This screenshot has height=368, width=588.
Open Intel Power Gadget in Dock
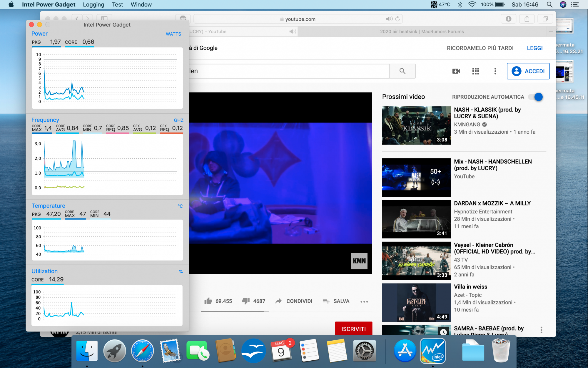click(432, 351)
